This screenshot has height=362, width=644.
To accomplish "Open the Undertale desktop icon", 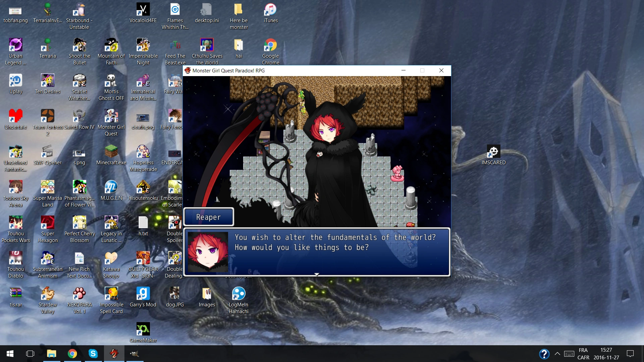I will [x=15, y=116].
